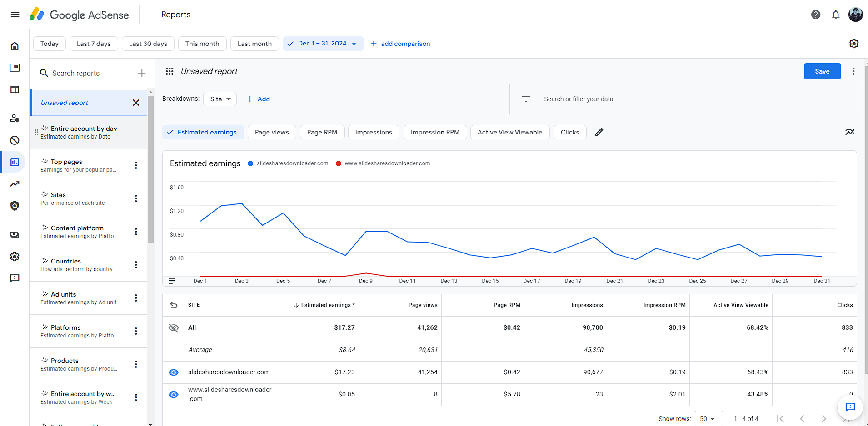Toggle the Estimated earnings metric chip
The height and width of the screenshot is (426, 868).
(x=203, y=132)
